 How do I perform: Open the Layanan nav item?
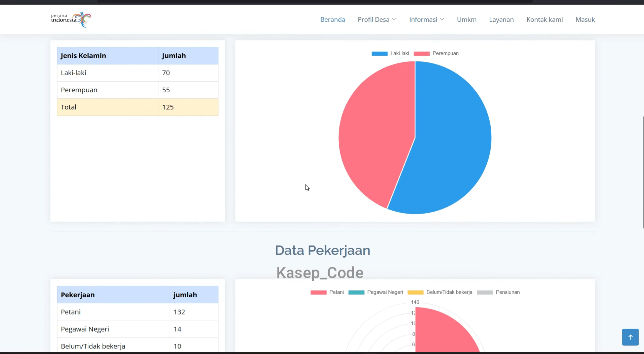[501, 19]
